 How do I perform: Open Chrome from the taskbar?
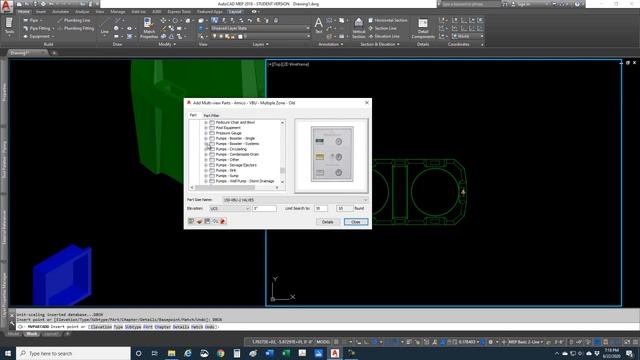tap(220, 353)
